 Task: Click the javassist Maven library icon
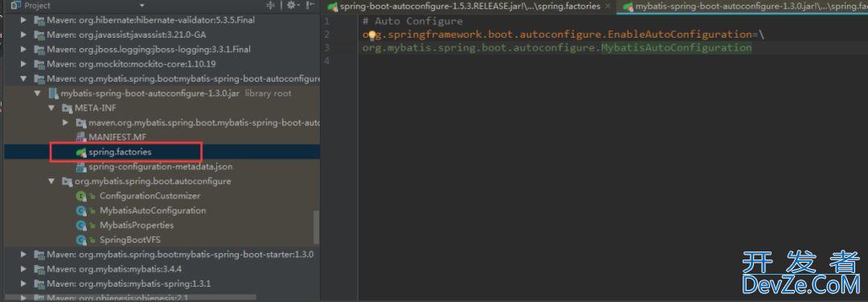click(x=39, y=35)
